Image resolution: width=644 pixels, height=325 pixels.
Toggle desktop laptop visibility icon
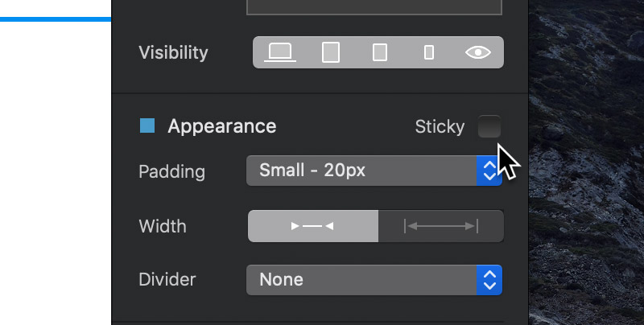pyautogui.click(x=280, y=52)
